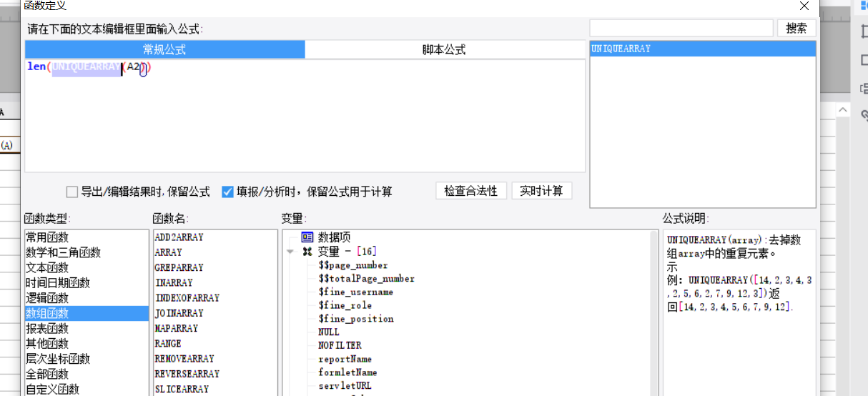
Task: Click the 数据项 icon in variables tree
Action: coord(307,237)
